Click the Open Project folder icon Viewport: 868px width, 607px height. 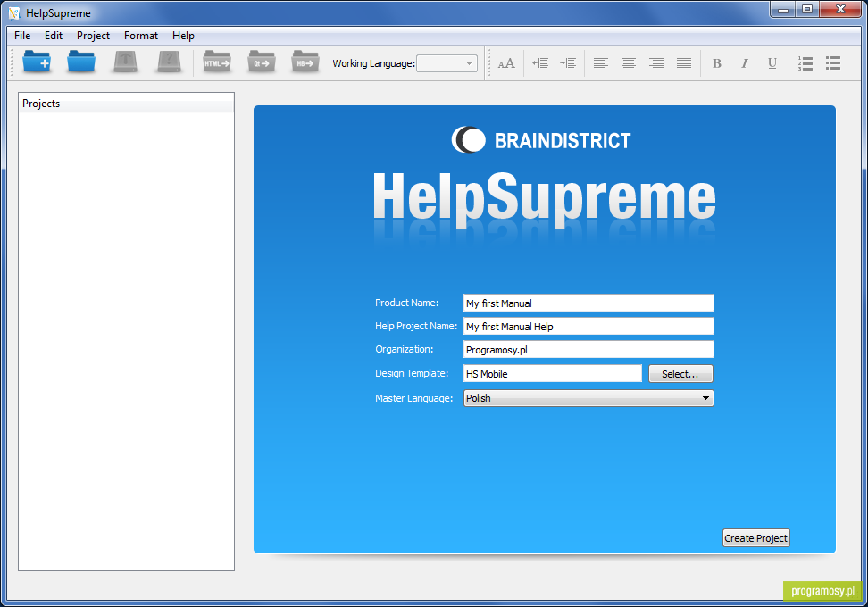(x=81, y=62)
